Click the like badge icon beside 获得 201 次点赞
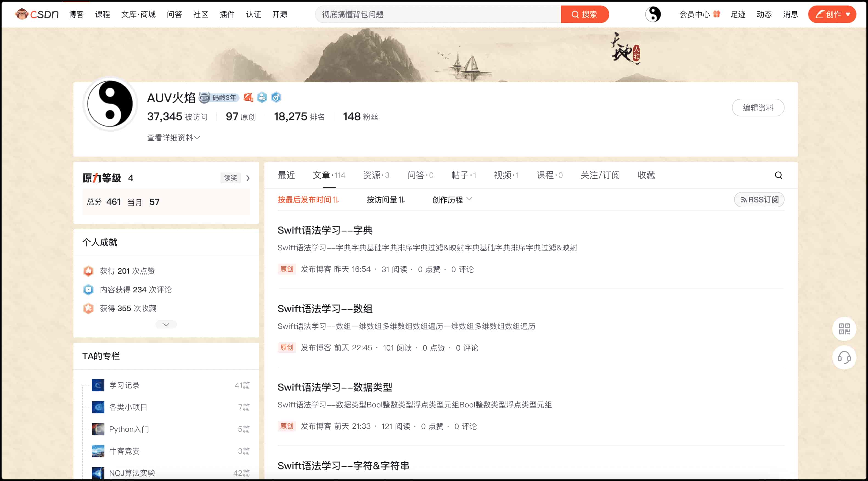The image size is (868, 481). tap(88, 271)
